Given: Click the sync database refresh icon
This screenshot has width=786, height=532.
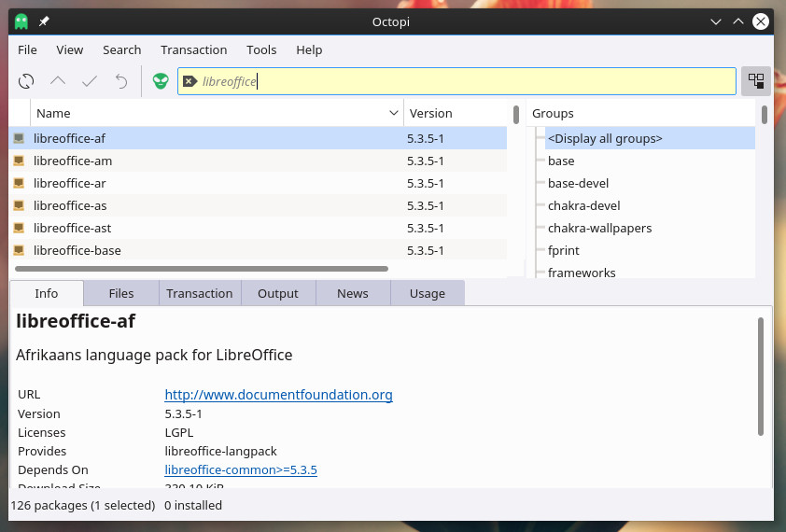Looking at the screenshot, I should coord(26,81).
